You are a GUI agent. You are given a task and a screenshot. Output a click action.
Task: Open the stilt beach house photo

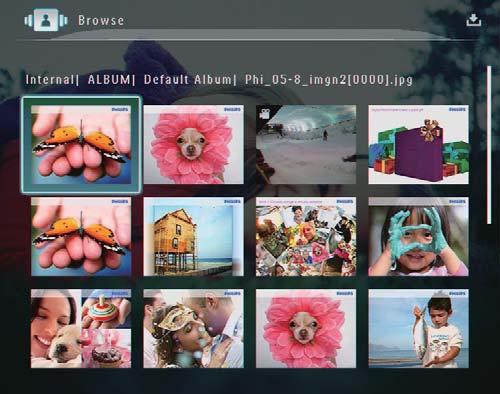(x=193, y=237)
